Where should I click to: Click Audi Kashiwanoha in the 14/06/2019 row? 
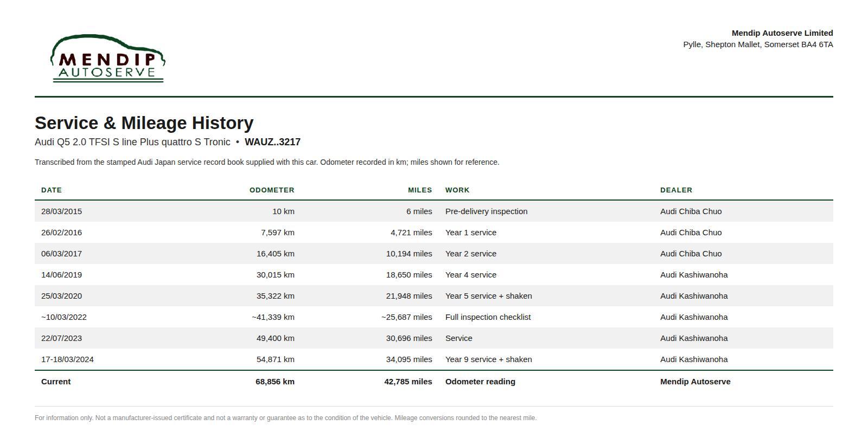(694, 275)
